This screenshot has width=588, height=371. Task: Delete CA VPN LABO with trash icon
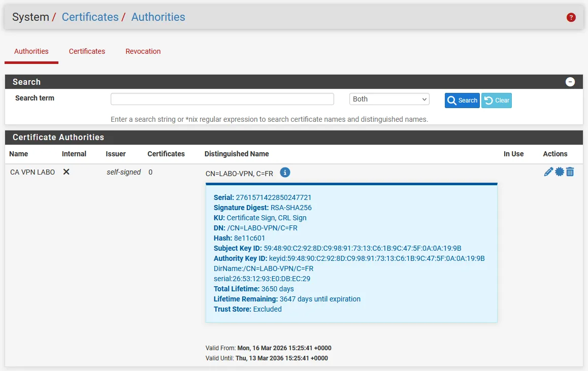click(x=570, y=172)
